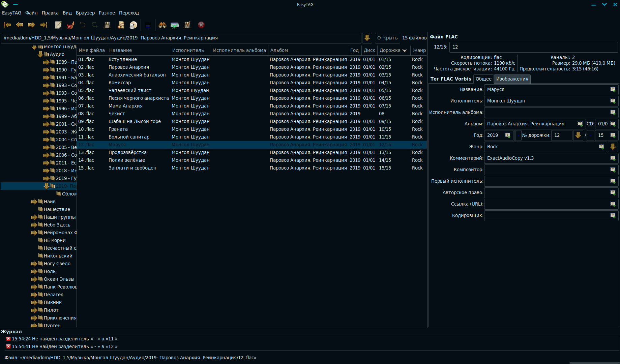Image resolution: width=620 pixels, height=364 pixels.
Task: Apply the Комментарий tag to selected files
Action: pyautogui.click(x=613, y=158)
